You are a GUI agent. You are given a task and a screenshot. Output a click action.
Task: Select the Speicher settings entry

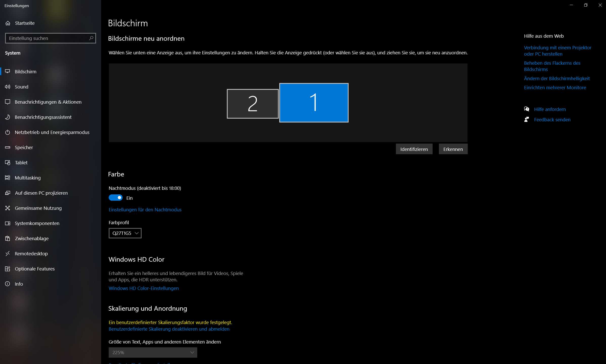[x=24, y=147]
